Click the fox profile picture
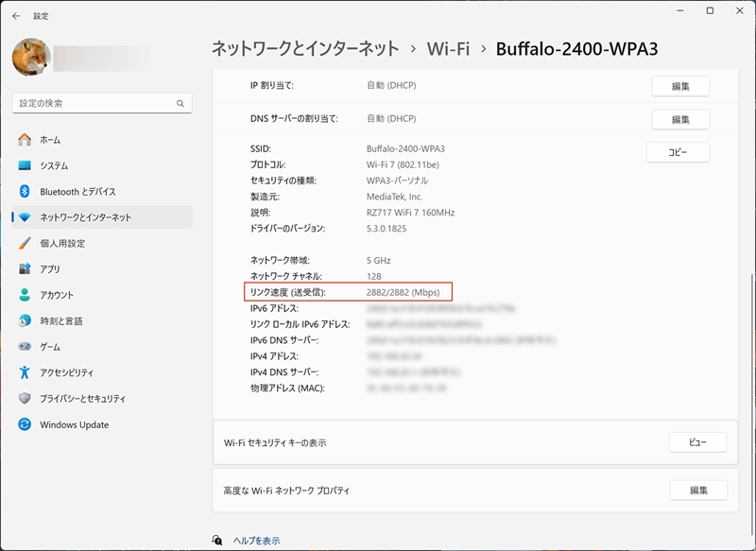This screenshot has height=551, width=756. [x=31, y=58]
